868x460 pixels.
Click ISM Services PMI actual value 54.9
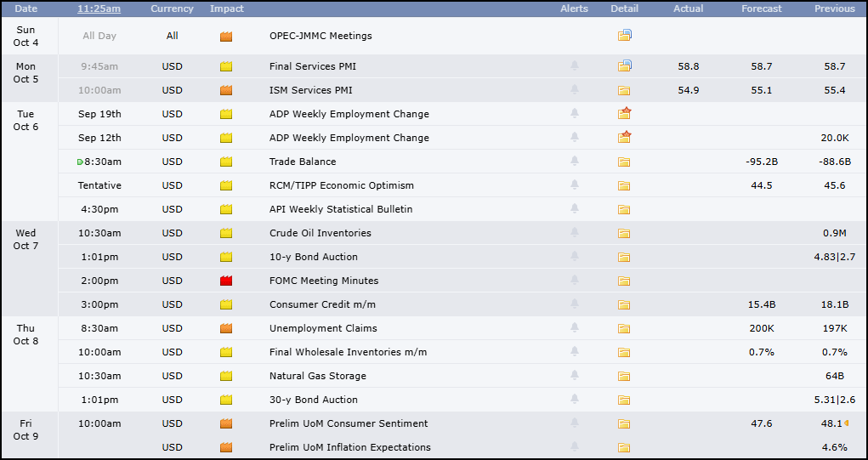(x=689, y=90)
